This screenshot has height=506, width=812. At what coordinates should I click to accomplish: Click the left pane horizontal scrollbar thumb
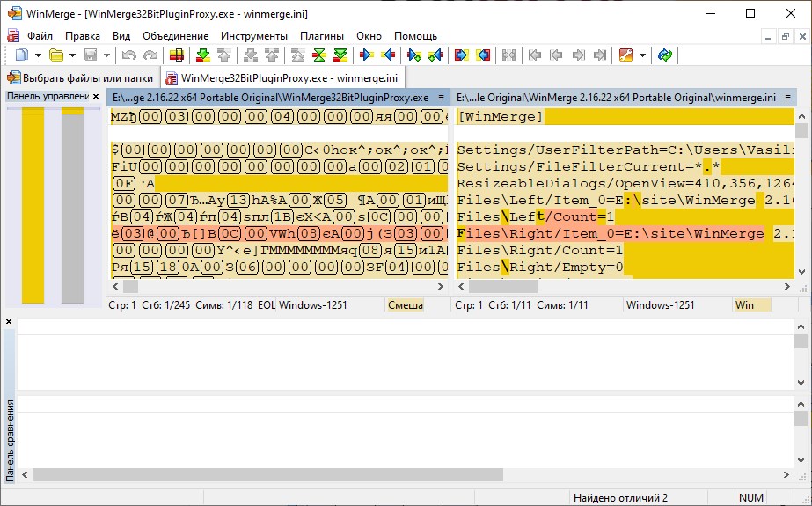[130, 286]
